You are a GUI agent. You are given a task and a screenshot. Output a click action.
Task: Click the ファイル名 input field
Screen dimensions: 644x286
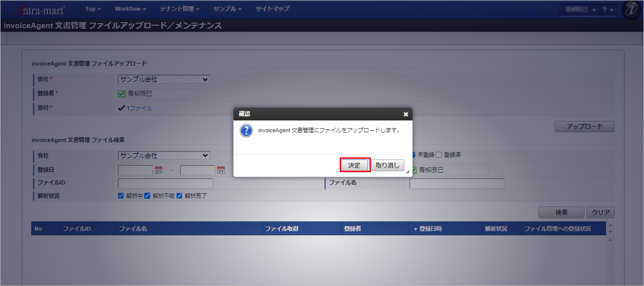457,183
